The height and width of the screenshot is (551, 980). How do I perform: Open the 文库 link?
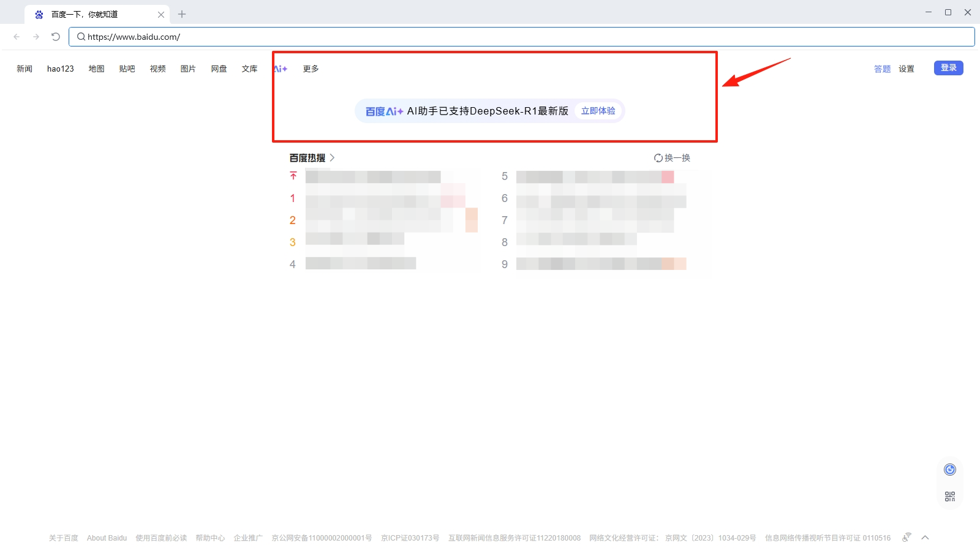[x=250, y=69]
